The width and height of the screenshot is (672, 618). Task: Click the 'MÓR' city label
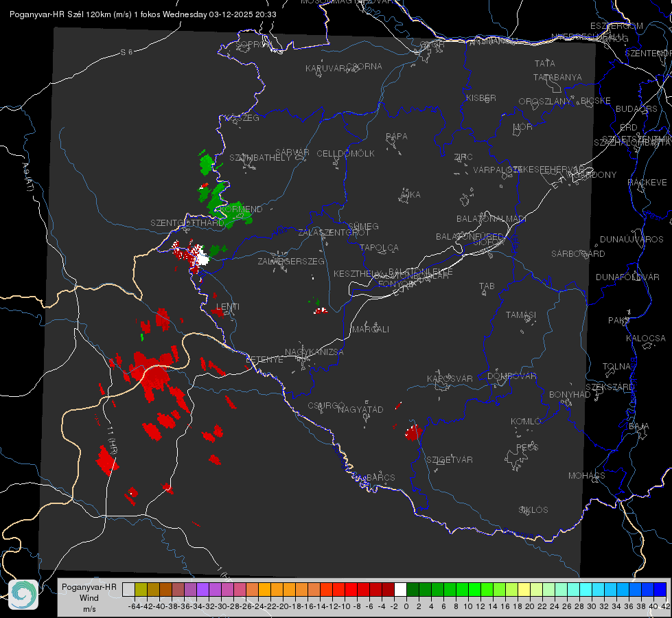pos(523,127)
